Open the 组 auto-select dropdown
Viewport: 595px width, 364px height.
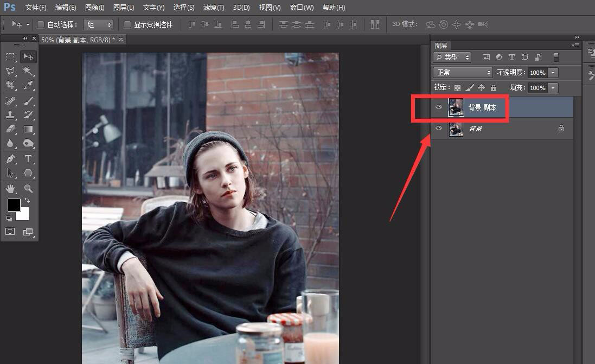point(98,24)
